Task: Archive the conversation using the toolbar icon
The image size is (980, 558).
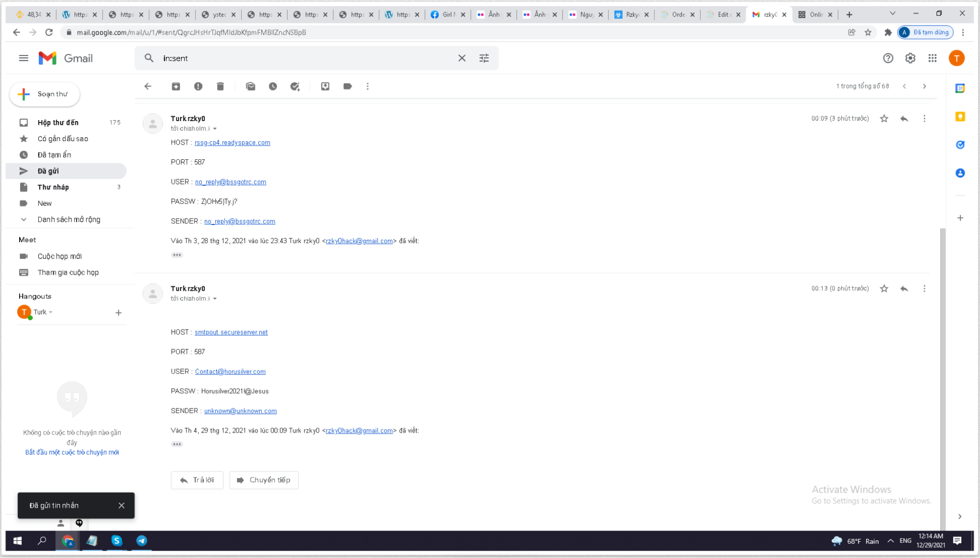Action: (x=176, y=86)
